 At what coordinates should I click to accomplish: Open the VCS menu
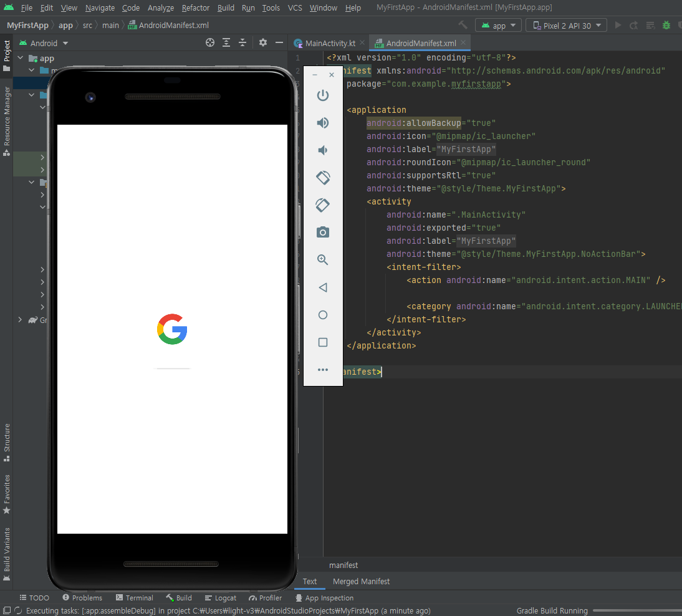click(x=294, y=8)
